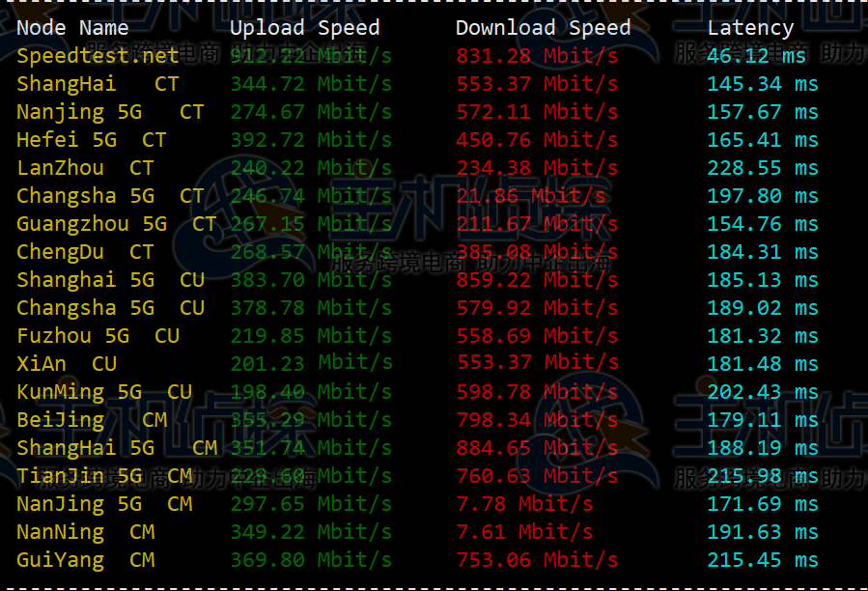Image resolution: width=868 pixels, height=591 pixels.
Task: Click the Latency column header
Action: pos(750,29)
